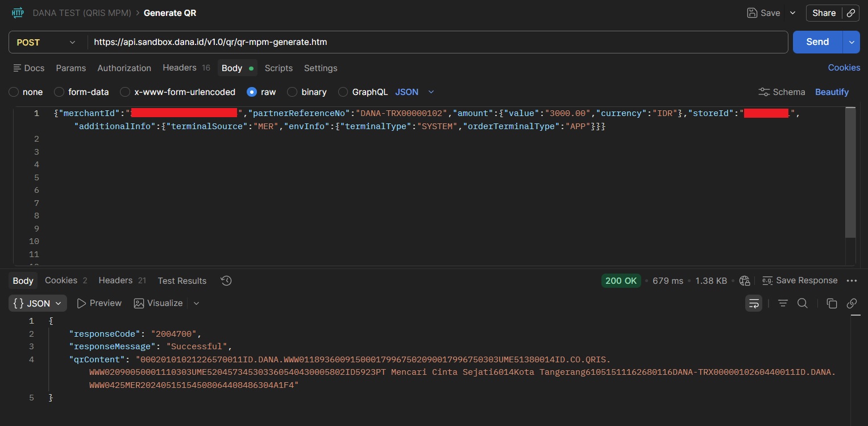This screenshot has width=868, height=426.
Task: Click the Generate QR request name
Action: click(x=170, y=13)
